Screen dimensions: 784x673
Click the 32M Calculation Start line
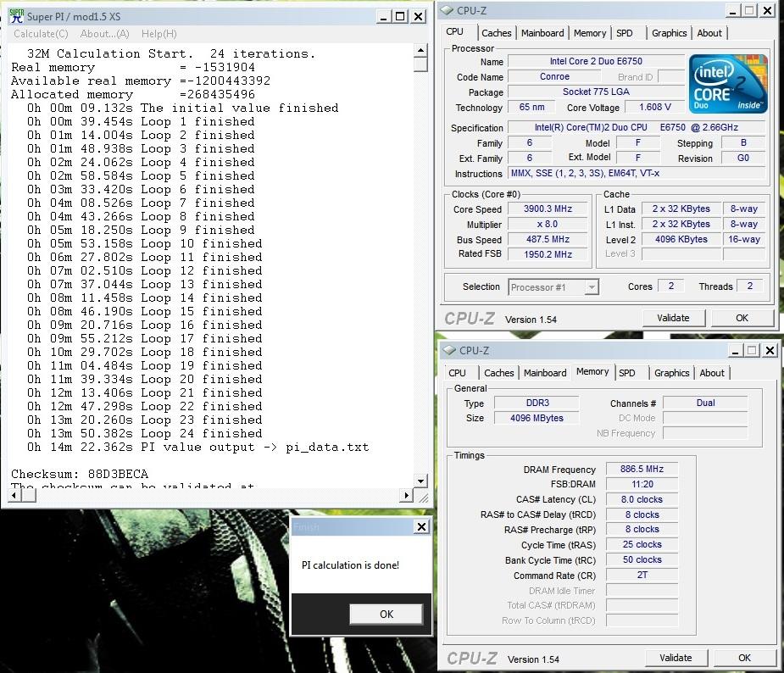(x=171, y=53)
